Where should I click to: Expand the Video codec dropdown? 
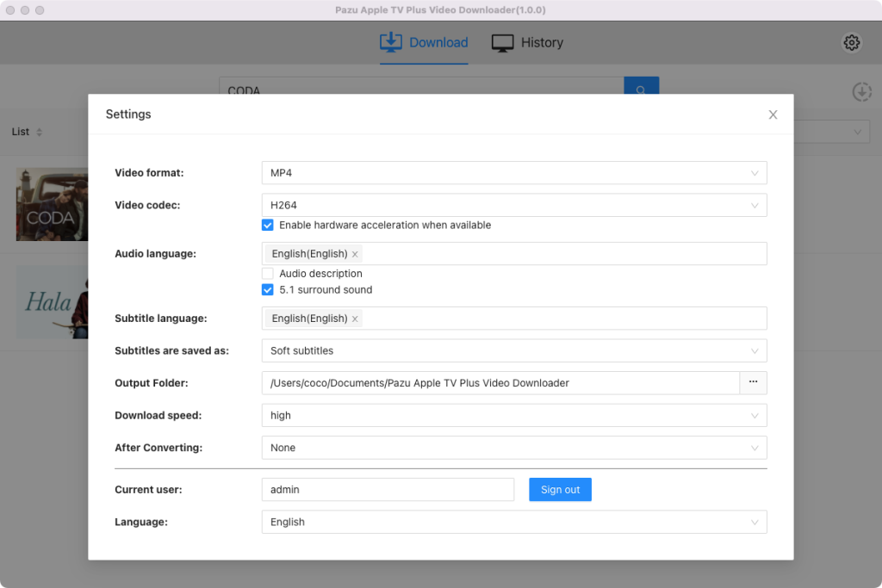click(514, 205)
